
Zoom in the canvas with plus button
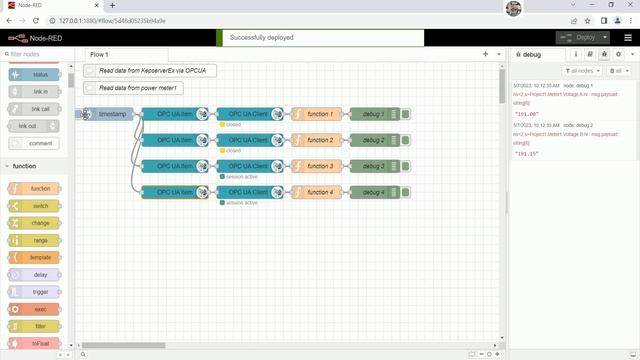click(497, 354)
